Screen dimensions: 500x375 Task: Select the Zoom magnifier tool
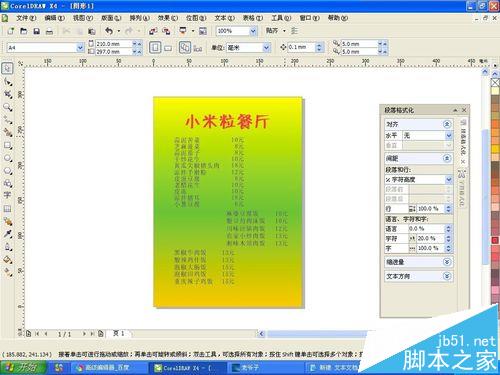(7, 107)
